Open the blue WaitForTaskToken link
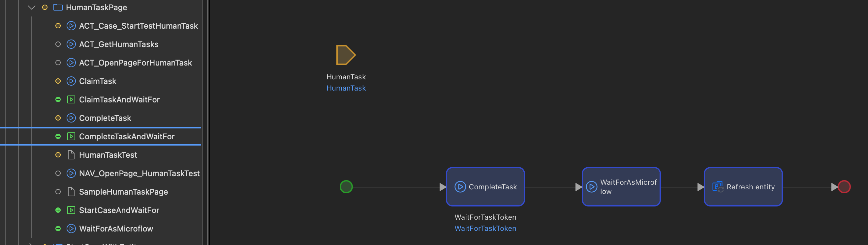This screenshot has height=245, width=868. tap(485, 229)
